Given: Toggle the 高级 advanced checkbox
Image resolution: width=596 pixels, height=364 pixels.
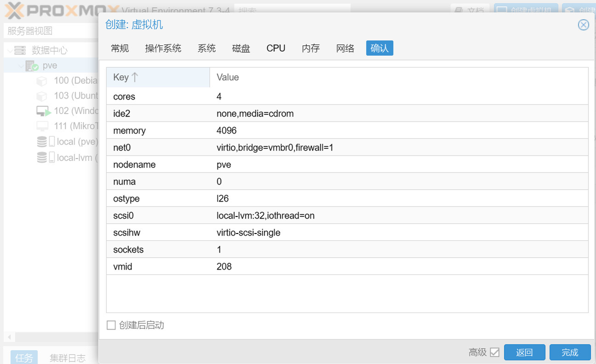Looking at the screenshot, I should (494, 352).
